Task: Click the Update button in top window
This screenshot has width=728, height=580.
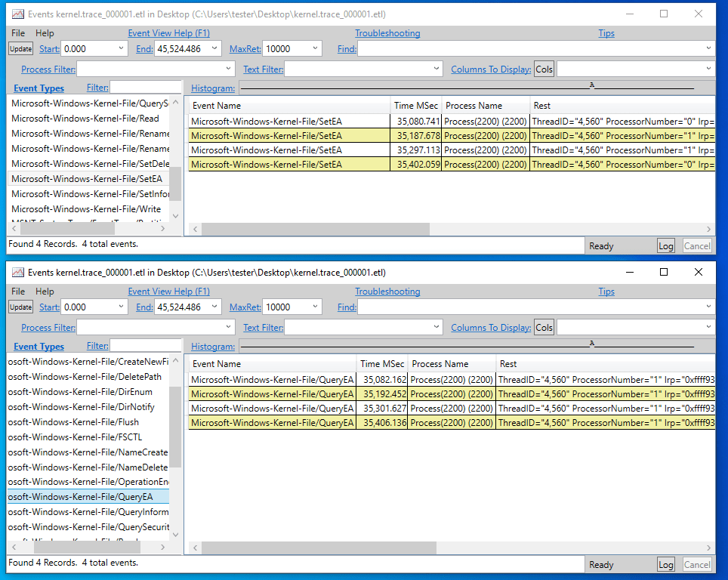Action: 20,49
